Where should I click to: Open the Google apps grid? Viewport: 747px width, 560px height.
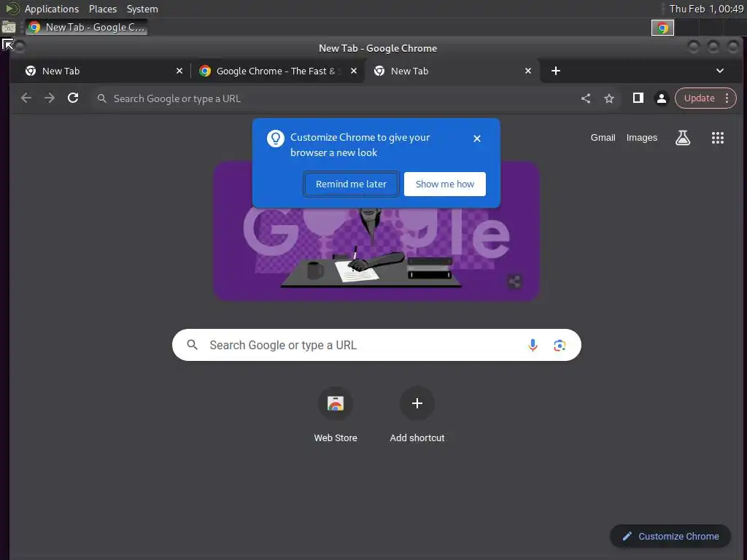(718, 138)
